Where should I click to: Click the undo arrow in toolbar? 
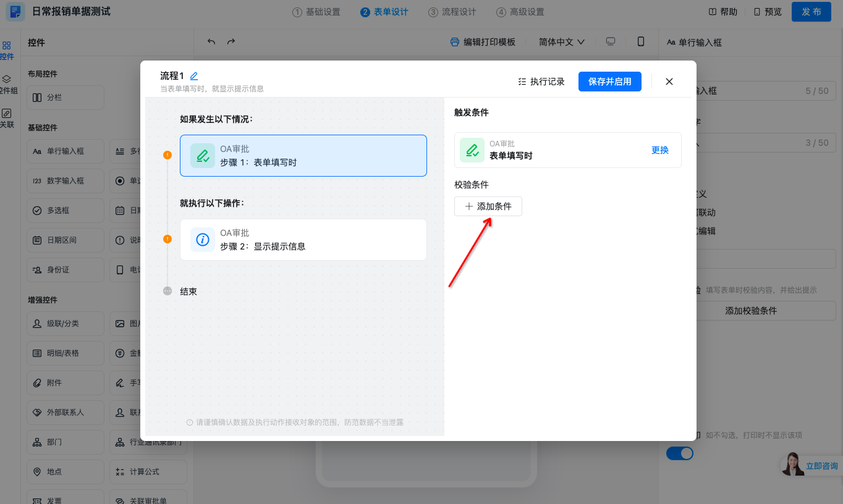[x=211, y=42]
